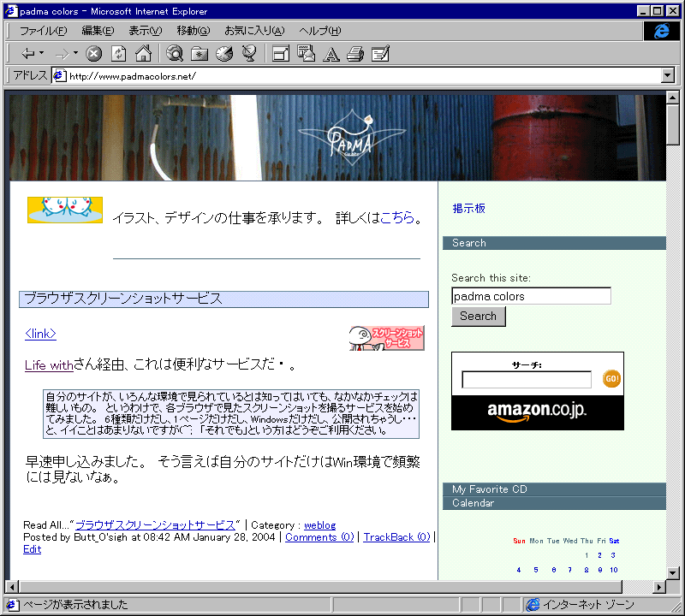685x616 pixels.
Task: Open the ヘルプ(H) menu
Action: click(319, 31)
